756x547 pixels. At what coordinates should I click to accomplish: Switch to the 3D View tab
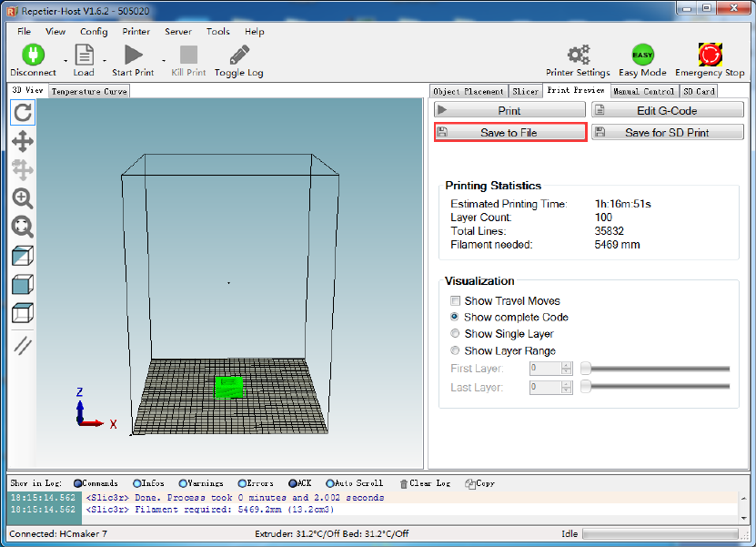(27, 90)
